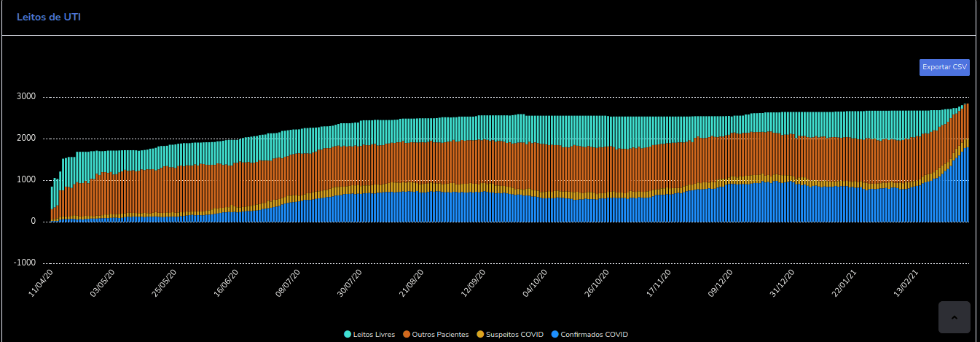Select the 11/04/20 date axis label
The image size is (980, 342).
pyautogui.click(x=41, y=282)
